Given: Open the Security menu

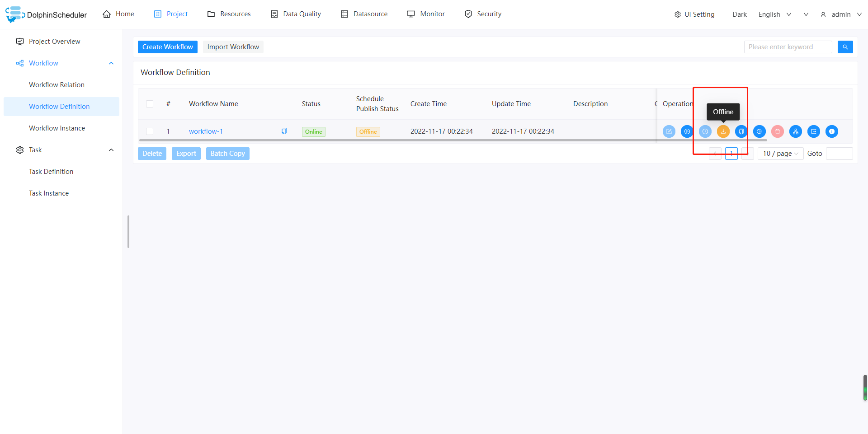Looking at the screenshot, I should (x=483, y=14).
